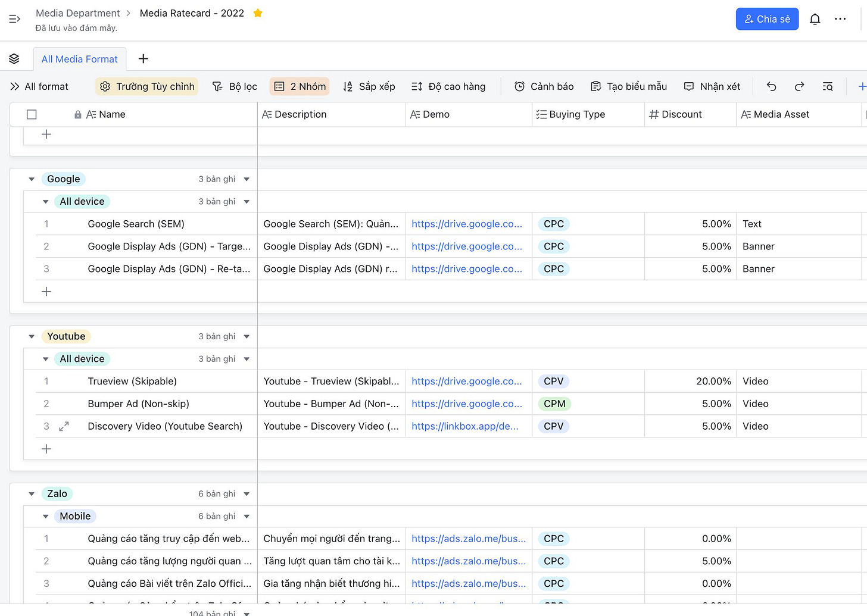Click CPC tag in Google Search row
The image size is (867, 616).
click(x=553, y=224)
